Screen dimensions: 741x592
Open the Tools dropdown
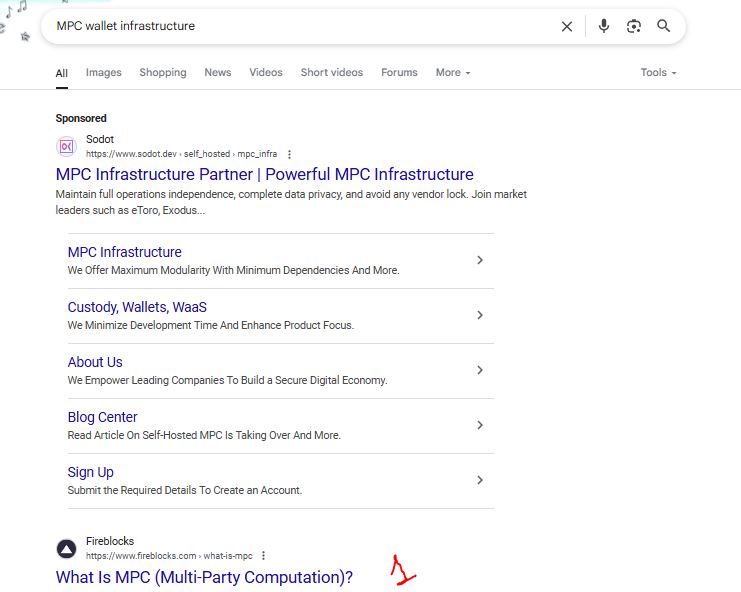658,72
